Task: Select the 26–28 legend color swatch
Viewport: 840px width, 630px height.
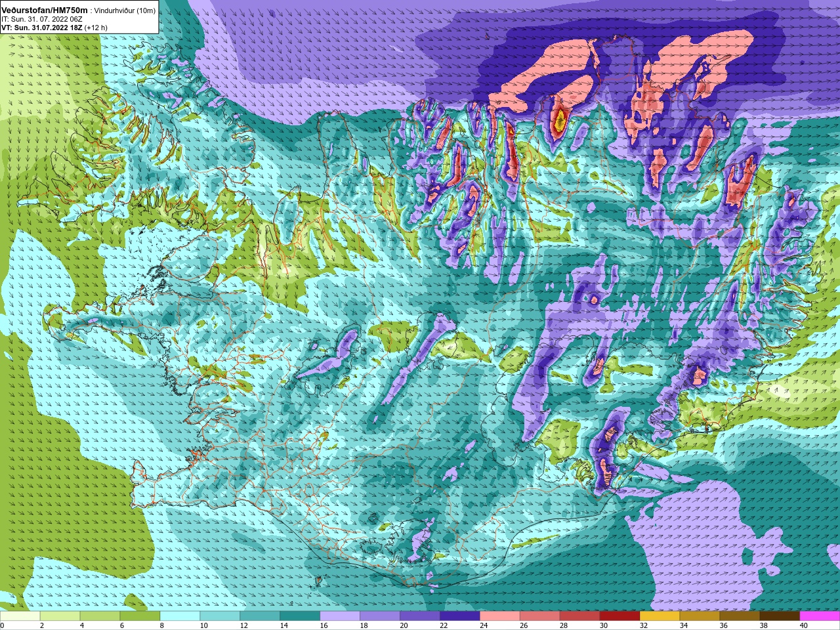Action: coord(541,616)
